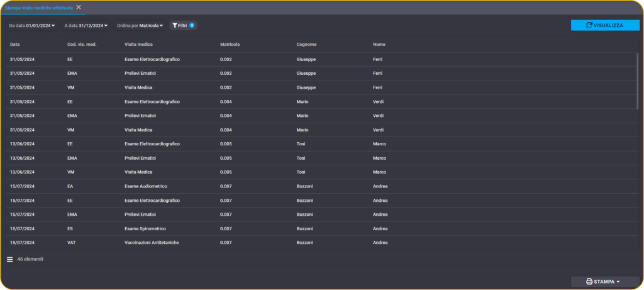
Task: Select Mario's Visita Medica row
Action: [321, 130]
